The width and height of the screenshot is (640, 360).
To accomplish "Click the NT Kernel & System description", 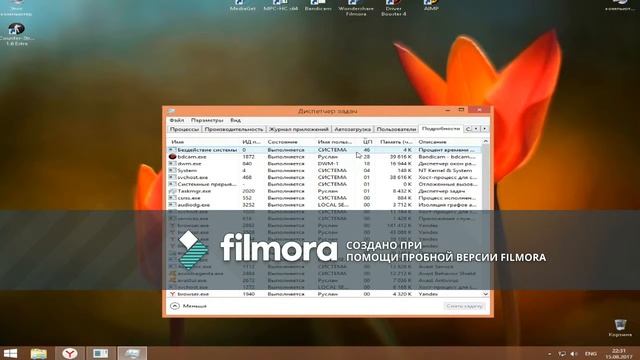I will [x=445, y=171].
